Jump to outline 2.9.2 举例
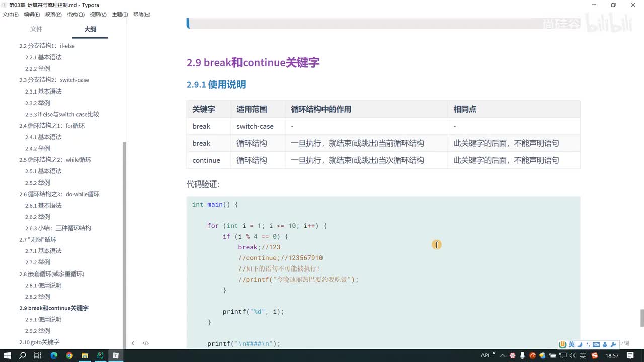 (x=38, y=331)
